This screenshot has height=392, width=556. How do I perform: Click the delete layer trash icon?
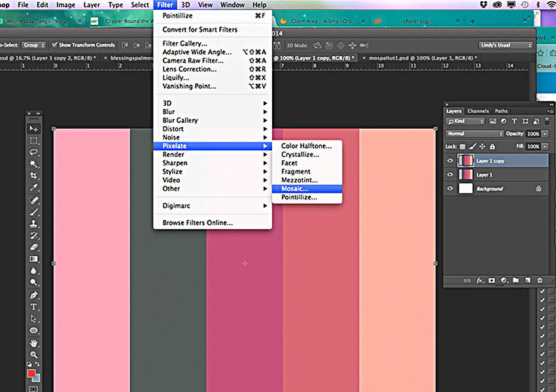coord(540,280)
